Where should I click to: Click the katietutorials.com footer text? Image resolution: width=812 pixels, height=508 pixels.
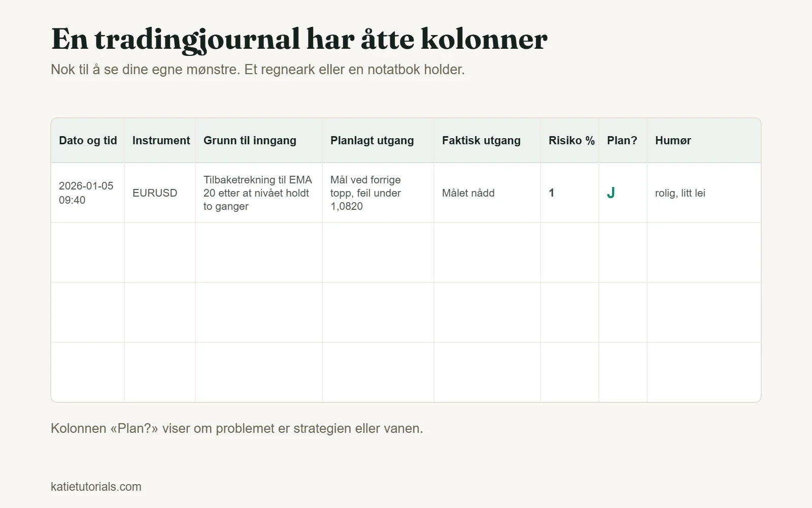[x=96, y=487]
